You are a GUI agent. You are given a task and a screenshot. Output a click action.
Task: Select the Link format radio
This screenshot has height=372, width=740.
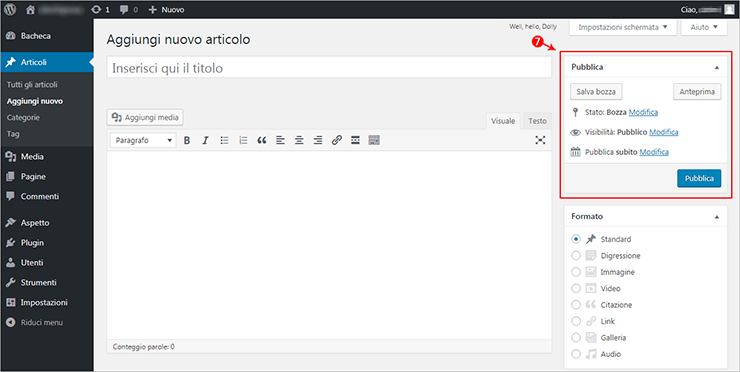click(x=576, y=321)
